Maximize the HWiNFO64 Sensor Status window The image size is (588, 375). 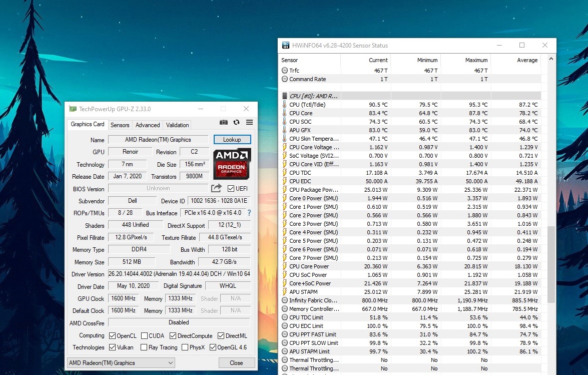[521, 45]
